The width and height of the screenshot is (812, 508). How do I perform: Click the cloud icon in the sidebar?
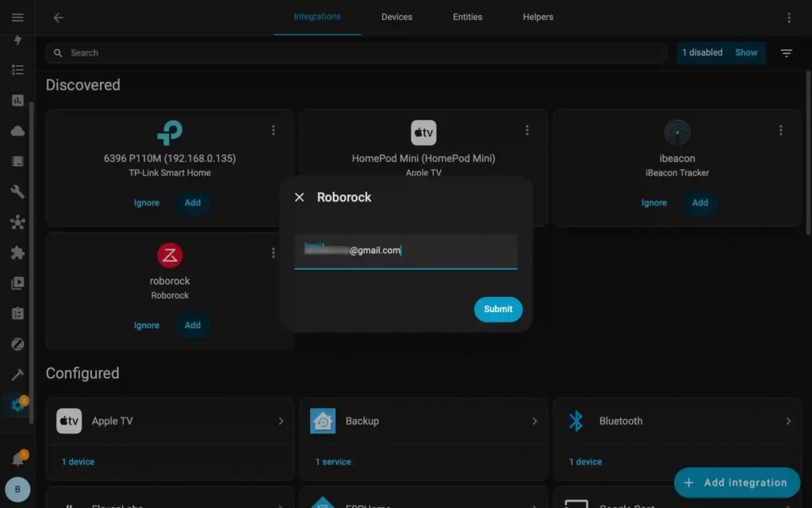click(x=17, y=130)
